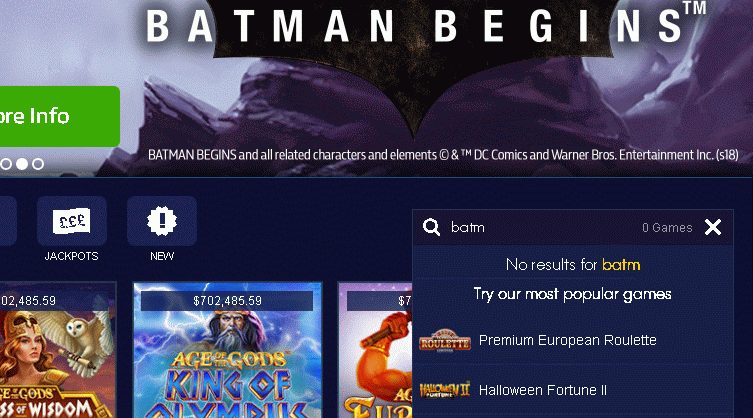Click Premium European Roulette game logo
This screenshot has height=418, width=753.
tap(445, 341)
